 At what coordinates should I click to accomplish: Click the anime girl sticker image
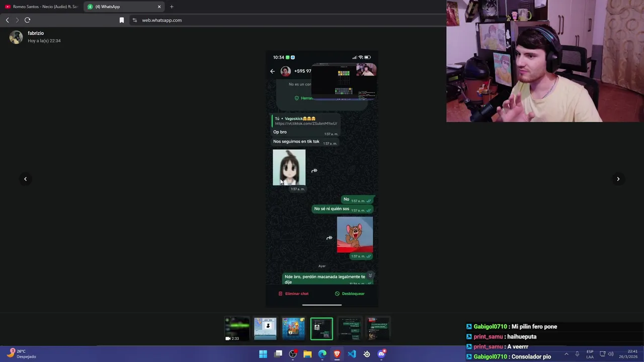tap(289, 167)
